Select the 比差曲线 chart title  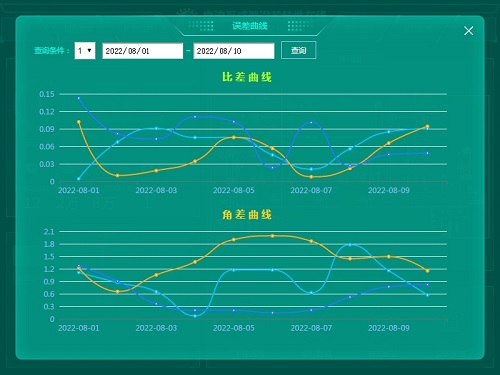pyautogui.click(x=247, y=77)
